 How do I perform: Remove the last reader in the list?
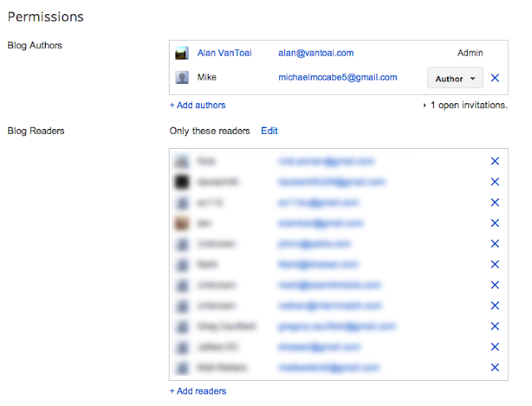tap(495, 367)
